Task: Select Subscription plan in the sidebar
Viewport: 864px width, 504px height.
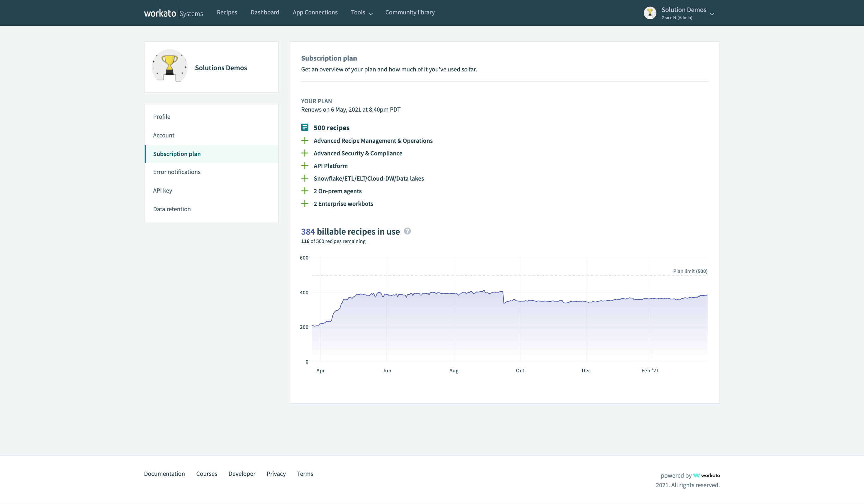Action: pyautogui.click(x=211, y=154)
